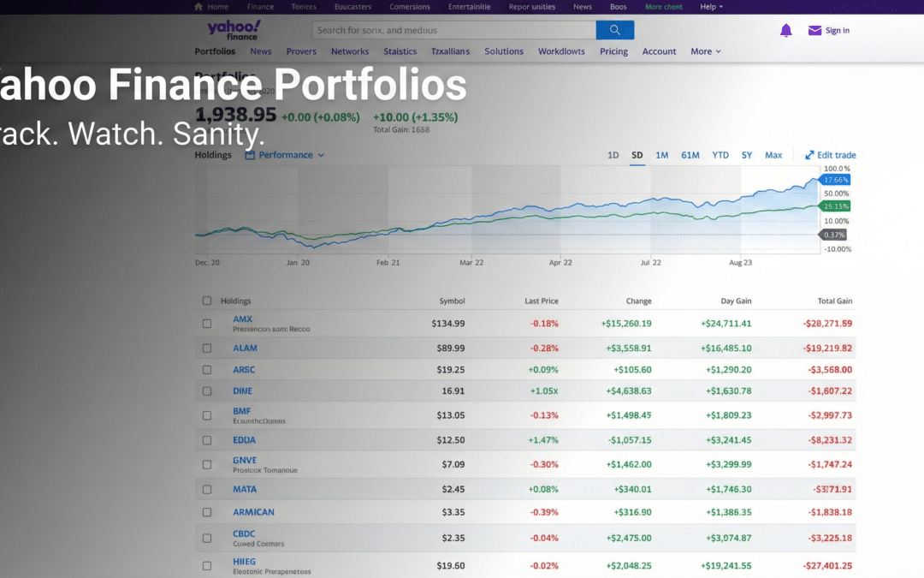Click the green More chent link
This screenshot has height=578, width=924.
pyautogui.click(x=664, y=7)
